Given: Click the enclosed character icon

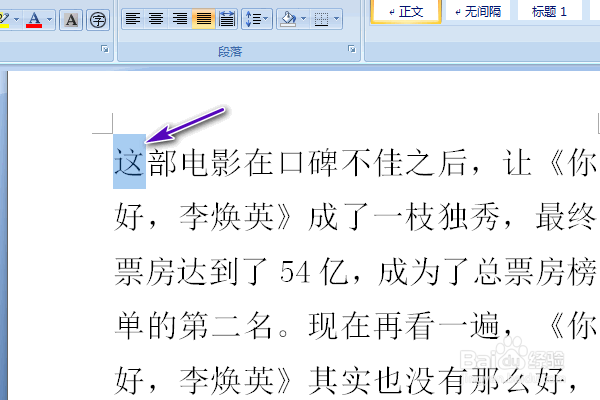Looking at the screenshot, I should point(98,20).
